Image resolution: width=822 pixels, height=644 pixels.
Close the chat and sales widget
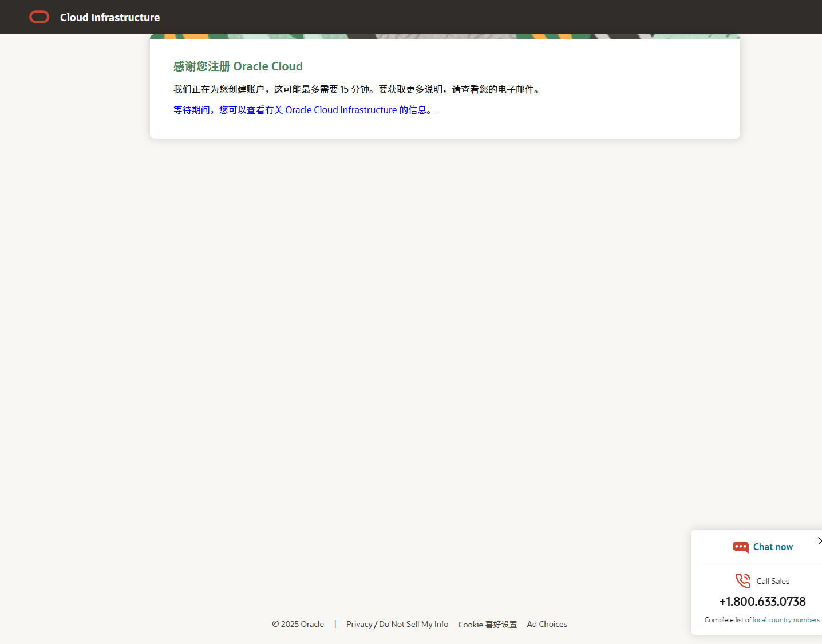pyautogui.click(x=819, y=541)
